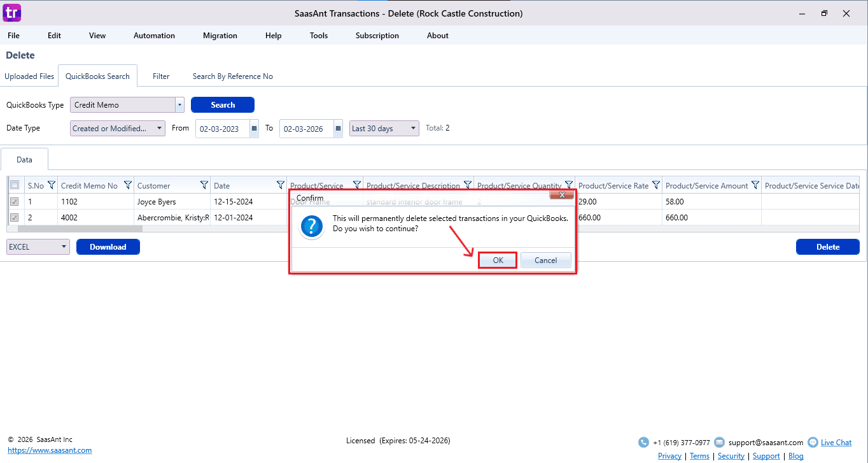Open the About menu
The image size is (868, 463).
(x=438, y=36)
